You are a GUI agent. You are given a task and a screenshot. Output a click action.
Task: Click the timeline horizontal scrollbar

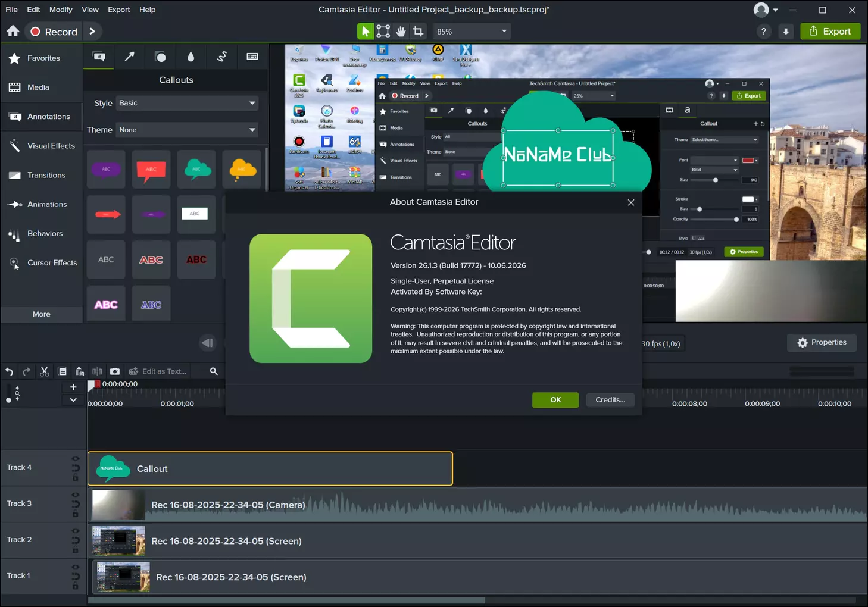click(286, 600)
